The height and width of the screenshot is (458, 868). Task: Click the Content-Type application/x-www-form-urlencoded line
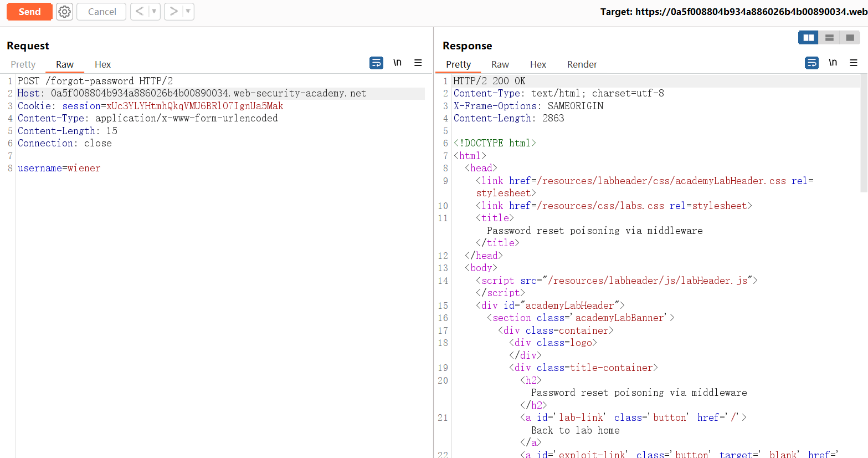coord(148,118)
